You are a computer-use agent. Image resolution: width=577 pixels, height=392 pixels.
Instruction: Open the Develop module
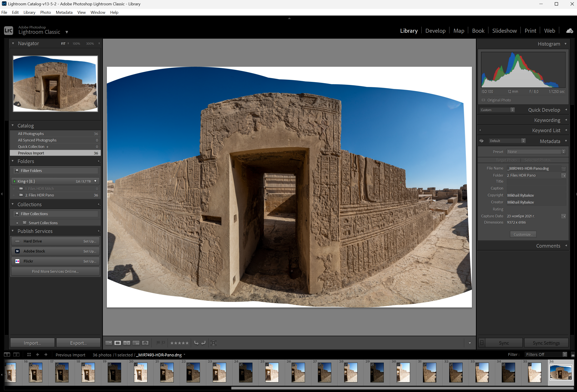435,31
